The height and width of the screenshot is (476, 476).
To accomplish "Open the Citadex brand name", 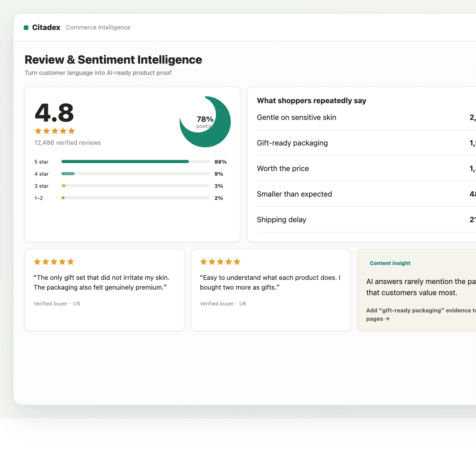I will (46, 27).
